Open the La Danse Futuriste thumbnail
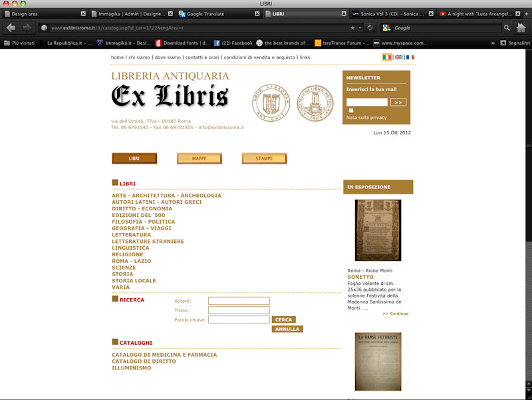The height and width of the screenshot is (400, 532). click(378, 361)
